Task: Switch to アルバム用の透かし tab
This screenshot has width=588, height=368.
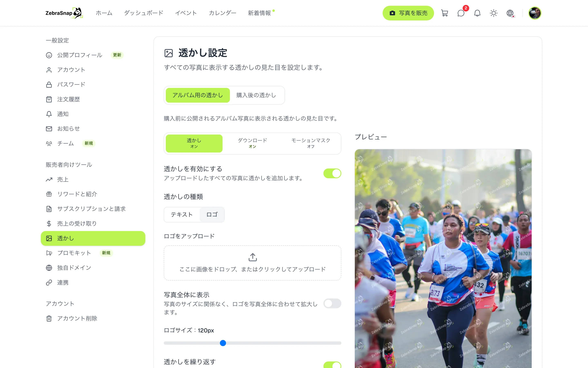Action: [198, 95]
